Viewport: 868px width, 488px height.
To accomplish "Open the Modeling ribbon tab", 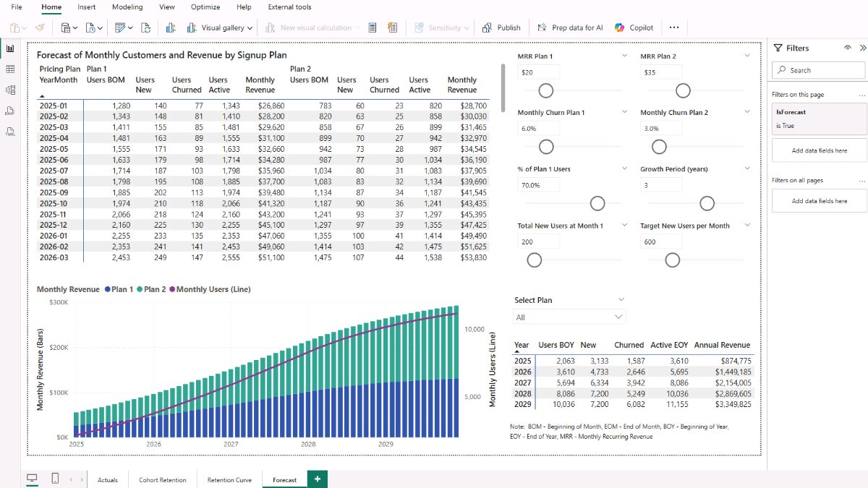I will pyautogui.click(x=127, y=7).
